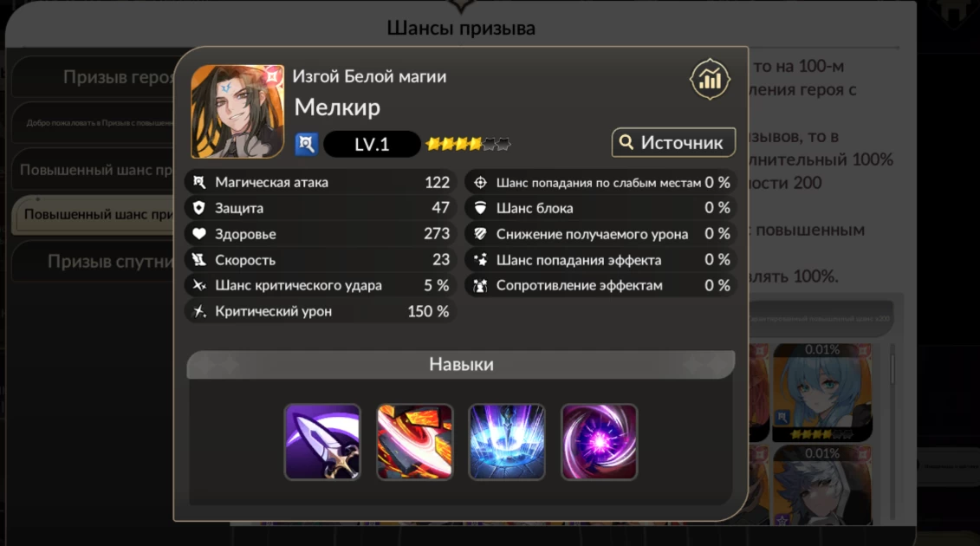Viewport: 980px width, 546px height.
Task: Select the upper Повышенный шанс tab
Action: coord(94,170)
